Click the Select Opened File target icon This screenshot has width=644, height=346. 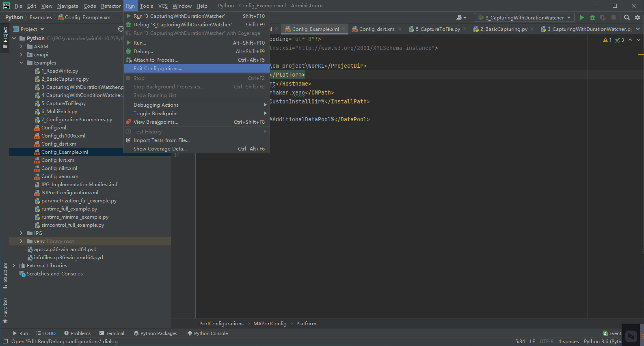coord(121,29)
